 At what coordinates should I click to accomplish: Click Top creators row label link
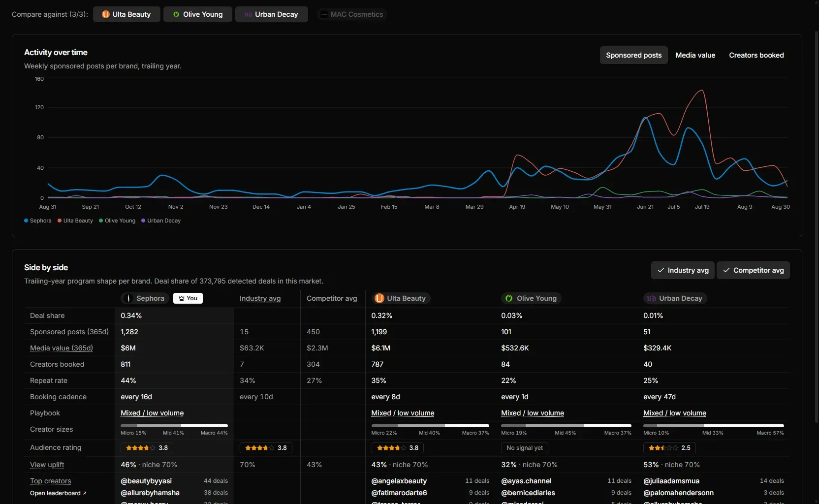point(50,481)
